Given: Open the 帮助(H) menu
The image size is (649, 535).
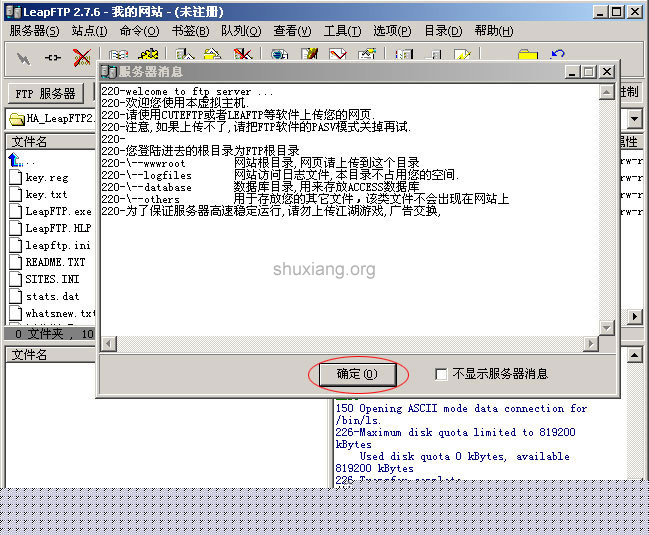Looking at the screenshot, I should tap(494, 31).
